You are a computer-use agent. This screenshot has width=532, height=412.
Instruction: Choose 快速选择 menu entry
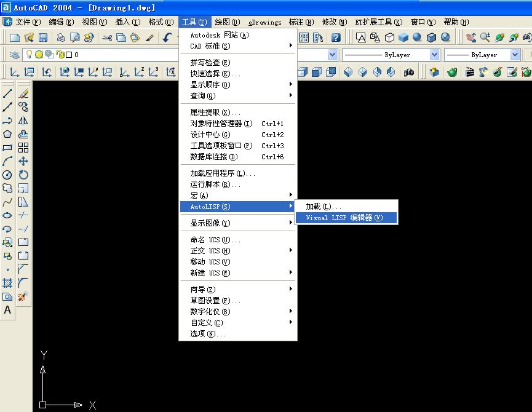coord(238,74)
